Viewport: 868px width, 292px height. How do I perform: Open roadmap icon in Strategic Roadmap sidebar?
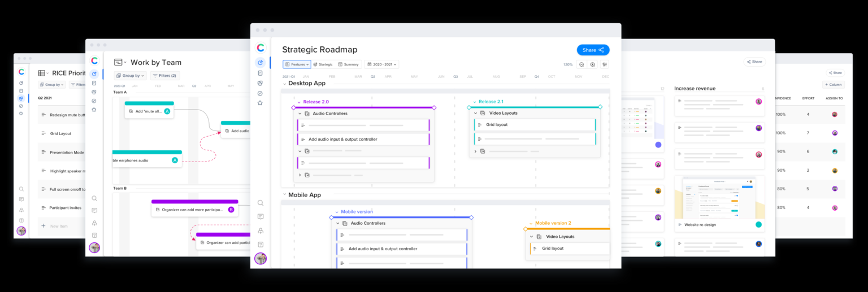260,63
